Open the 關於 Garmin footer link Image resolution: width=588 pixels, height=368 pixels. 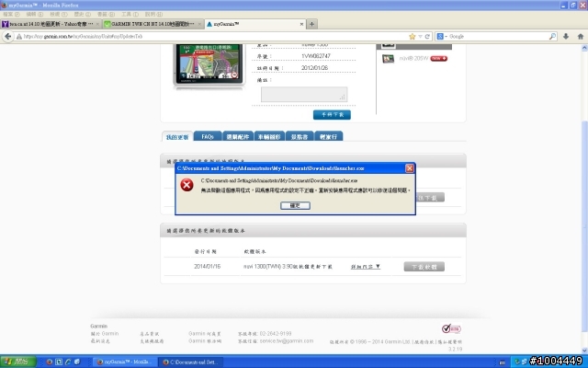pos(105,333)
